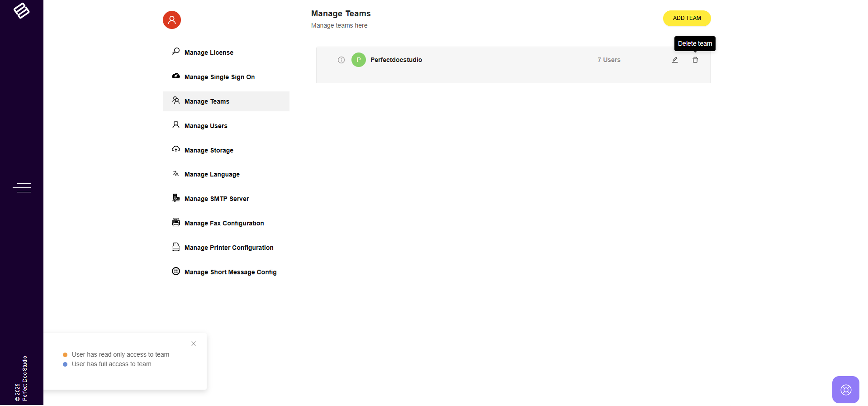Open Manage Storage page
868x406 pixels.
tap(209, 150)
